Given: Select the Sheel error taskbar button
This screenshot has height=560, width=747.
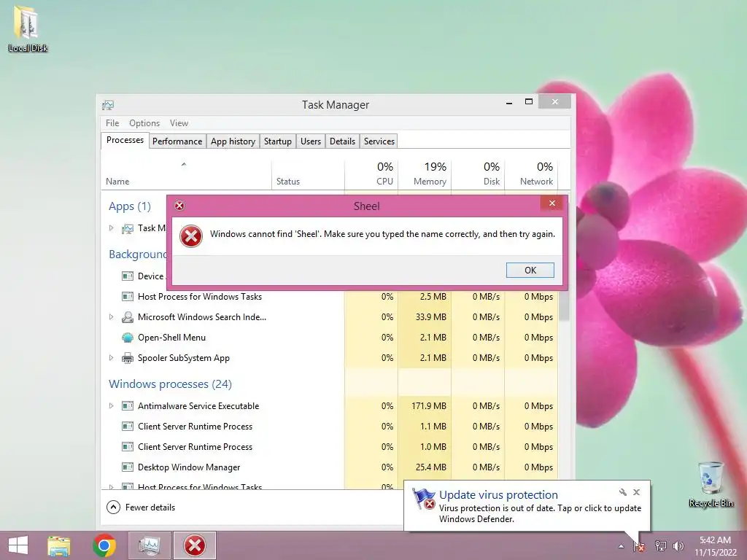Looking at the screenshot, I should pyautogui.click(x=194, y=545).
